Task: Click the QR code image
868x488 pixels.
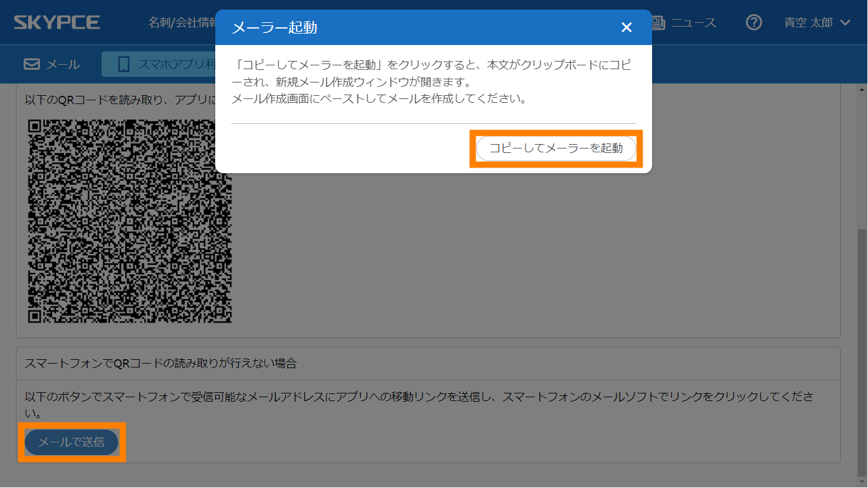Action: pos(130,221)
